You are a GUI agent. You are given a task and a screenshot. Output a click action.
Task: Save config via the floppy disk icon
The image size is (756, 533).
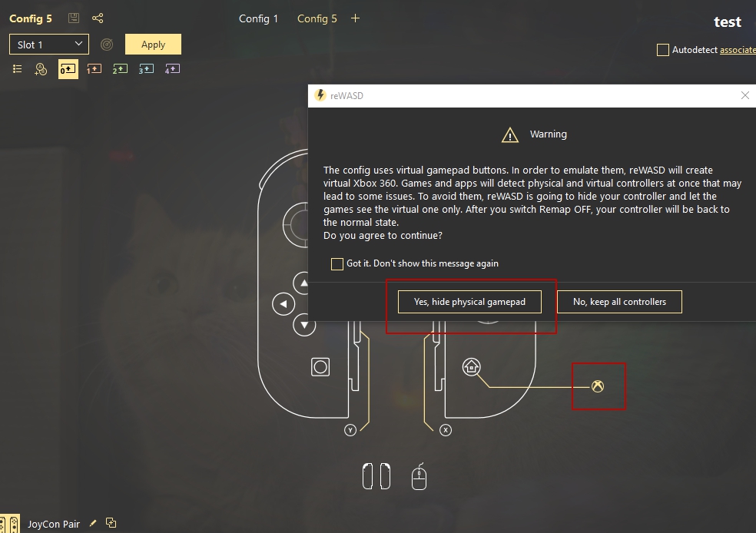click(74, 18)
